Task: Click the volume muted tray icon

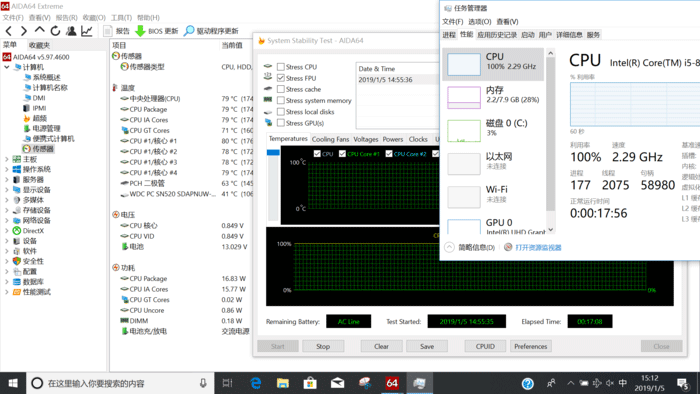Action: click(609, 383)
